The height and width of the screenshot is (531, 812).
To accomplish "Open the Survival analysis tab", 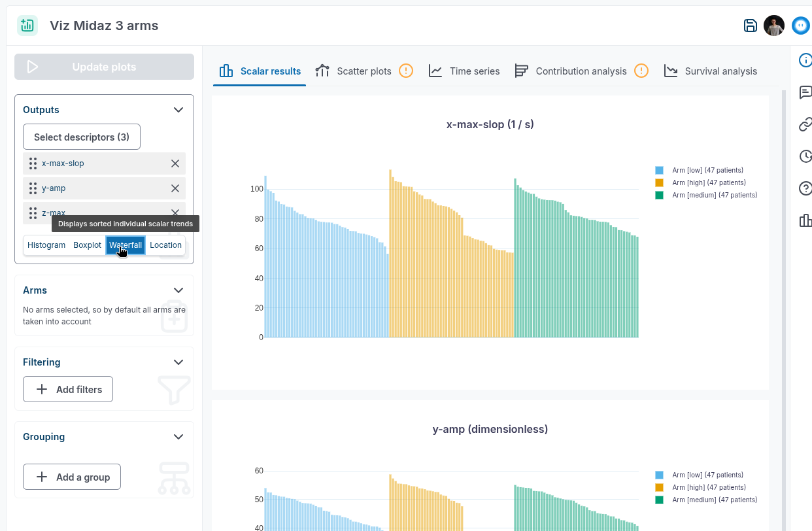I will (x=711, y=71).
